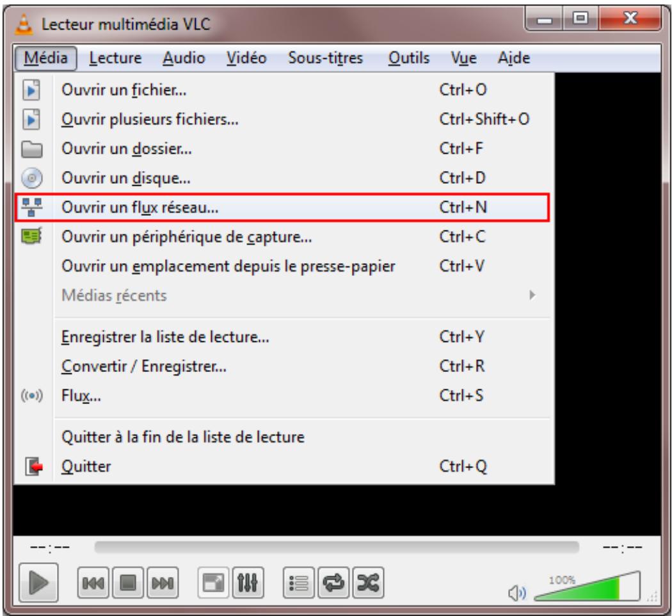Expand the Médias récents submenu arrow
The image size is (672, 616).
click(x=532, y=295)
